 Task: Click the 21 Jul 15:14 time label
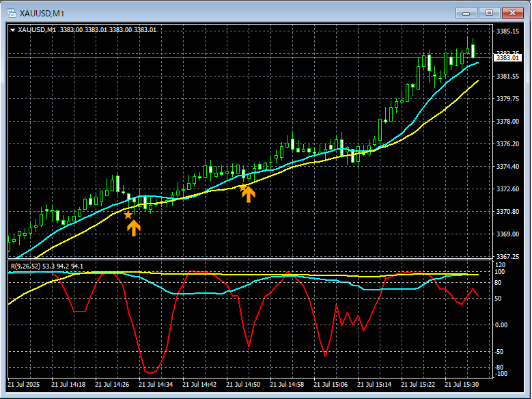pos(374,385)
